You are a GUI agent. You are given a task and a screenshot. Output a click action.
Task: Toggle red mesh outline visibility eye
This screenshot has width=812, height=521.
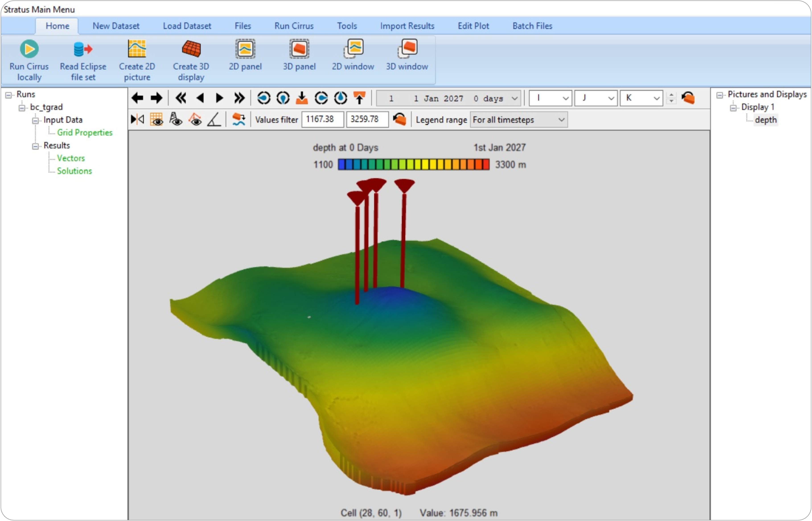195,119
